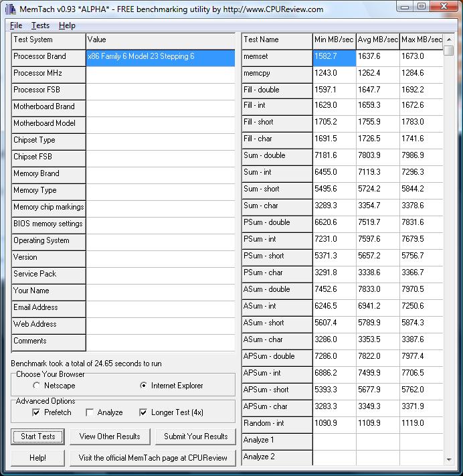Click Fill - short avg value 1755.9
Image resolution: width=463 pixels, height=476 pixels.
pyautogui.click(x=378, y=123)
